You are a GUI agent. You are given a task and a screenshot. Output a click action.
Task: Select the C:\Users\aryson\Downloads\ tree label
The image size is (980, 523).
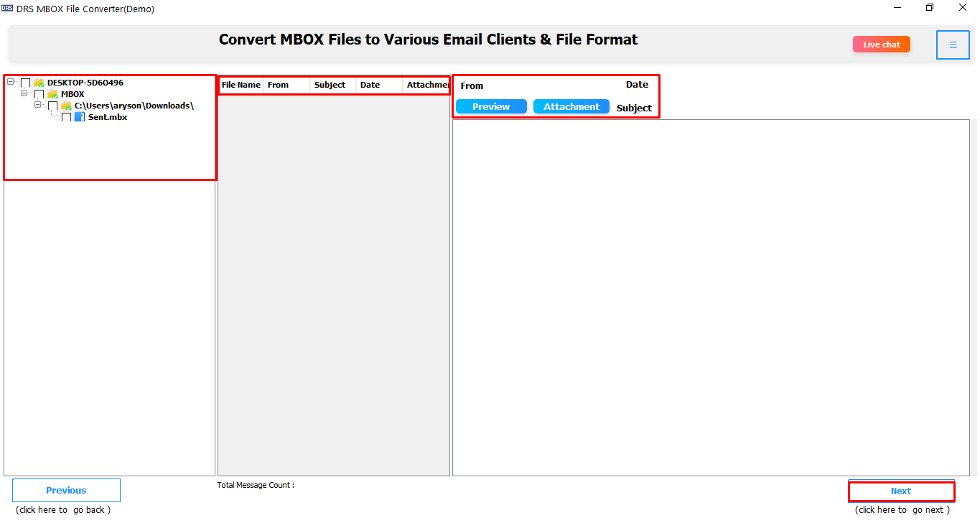(134, 106)
